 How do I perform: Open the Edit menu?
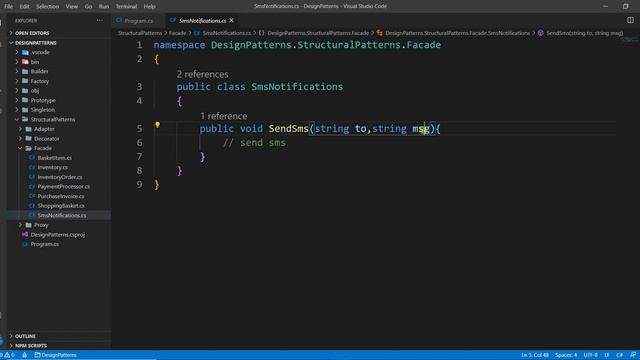coord(24,6)
